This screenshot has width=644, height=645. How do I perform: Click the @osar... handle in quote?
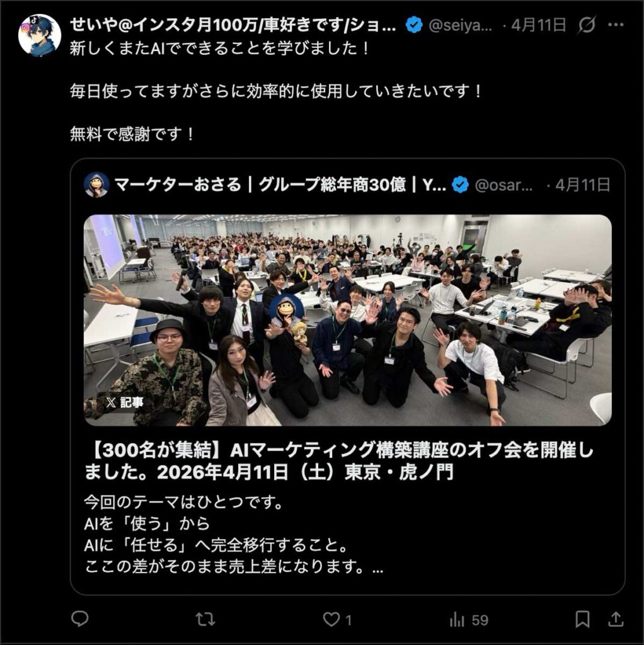point(503,185)
